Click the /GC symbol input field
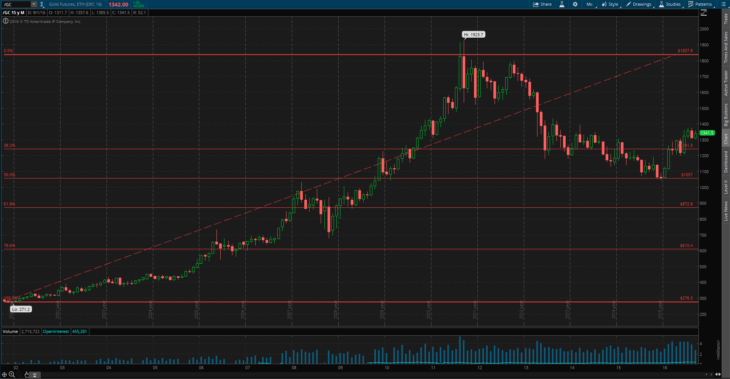 pos(16,4)
